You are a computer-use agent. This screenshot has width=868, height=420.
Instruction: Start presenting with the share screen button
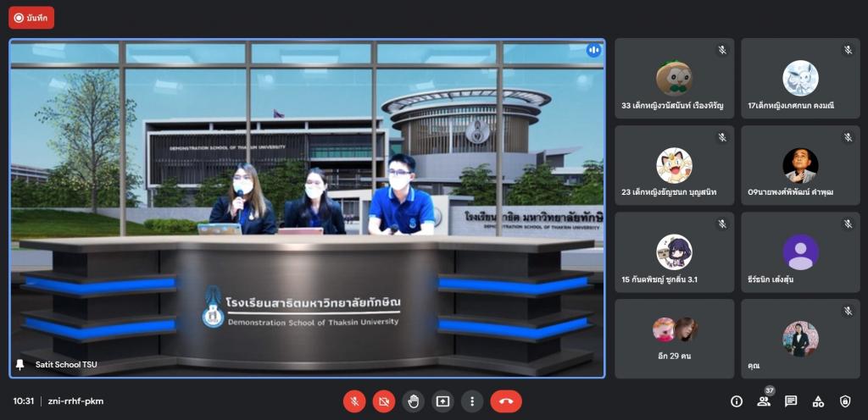coord(442,401)
